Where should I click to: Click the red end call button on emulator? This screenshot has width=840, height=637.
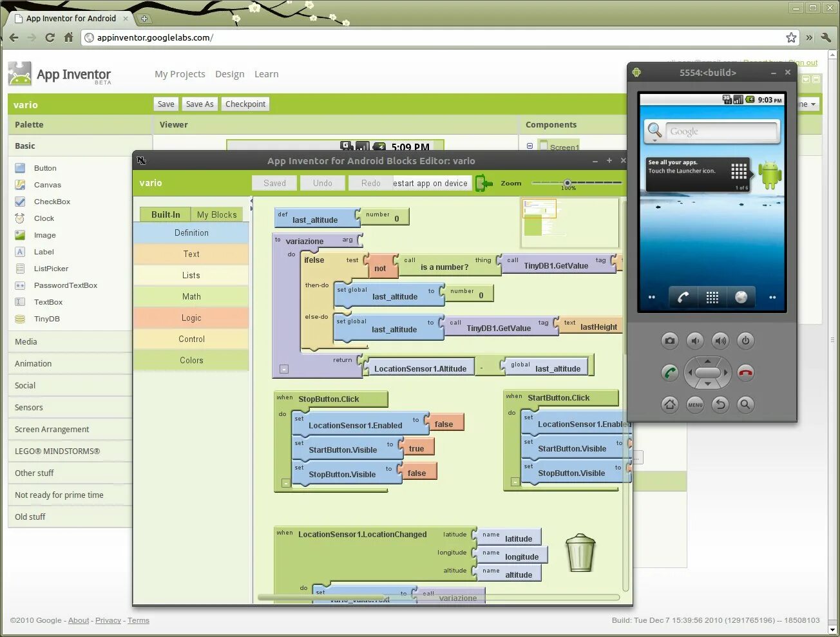click(x=745, y=372)
